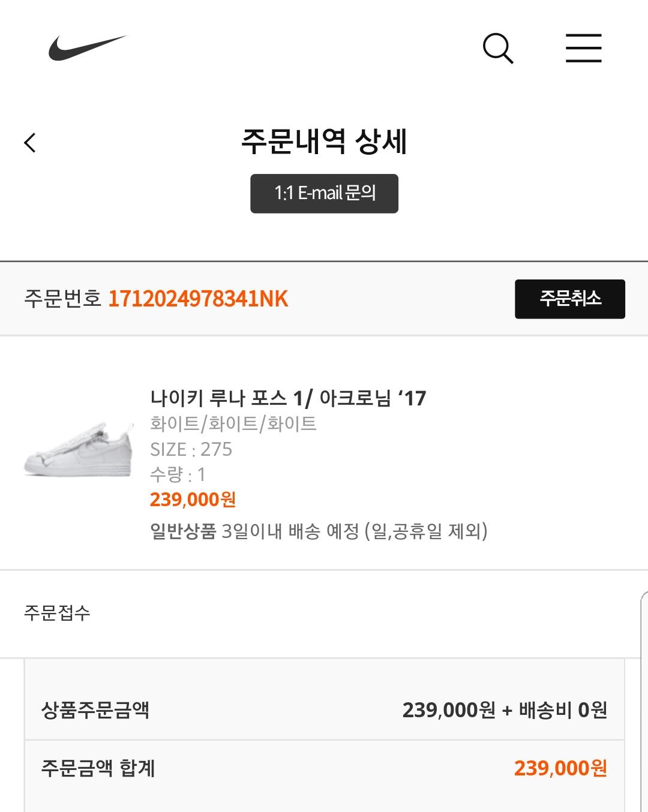Image resolution: width=648 pixels, height=812 pixels.
Task: Go back using the left chevron arrow
Action: (x=30, y=143)
